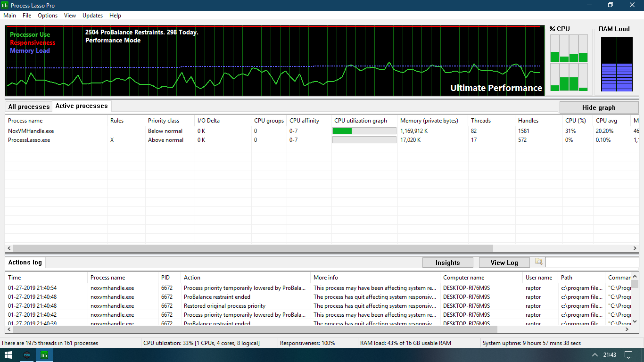Open the Options menu
The image size is (644, 362).
pos(48,16)
